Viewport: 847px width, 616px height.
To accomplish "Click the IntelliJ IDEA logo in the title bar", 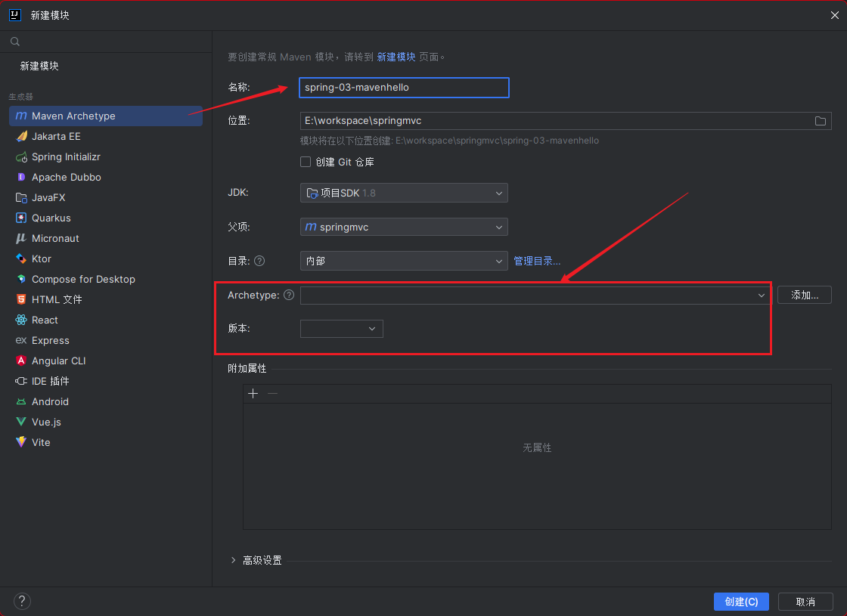I will tap(15, 15).
